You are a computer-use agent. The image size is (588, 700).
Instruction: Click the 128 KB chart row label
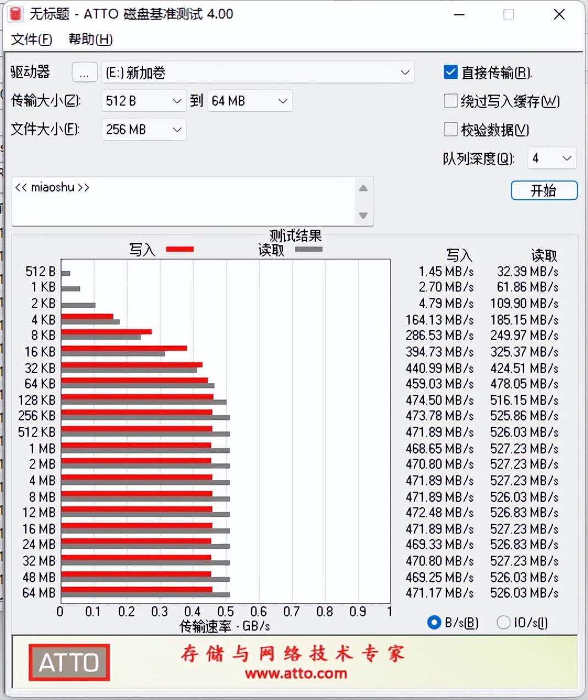point(37,400)
